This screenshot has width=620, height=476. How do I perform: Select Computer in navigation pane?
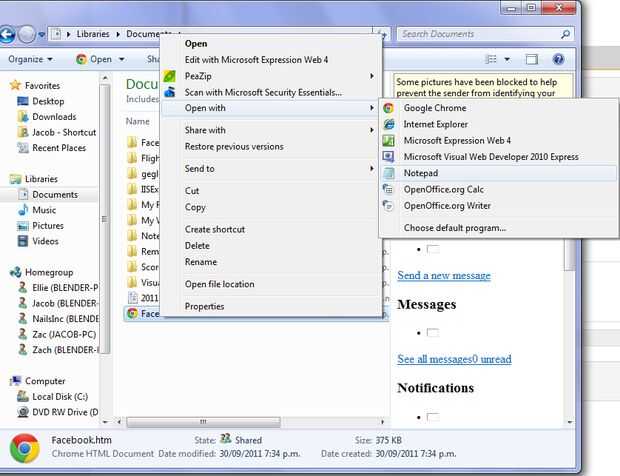click(45, 381)
